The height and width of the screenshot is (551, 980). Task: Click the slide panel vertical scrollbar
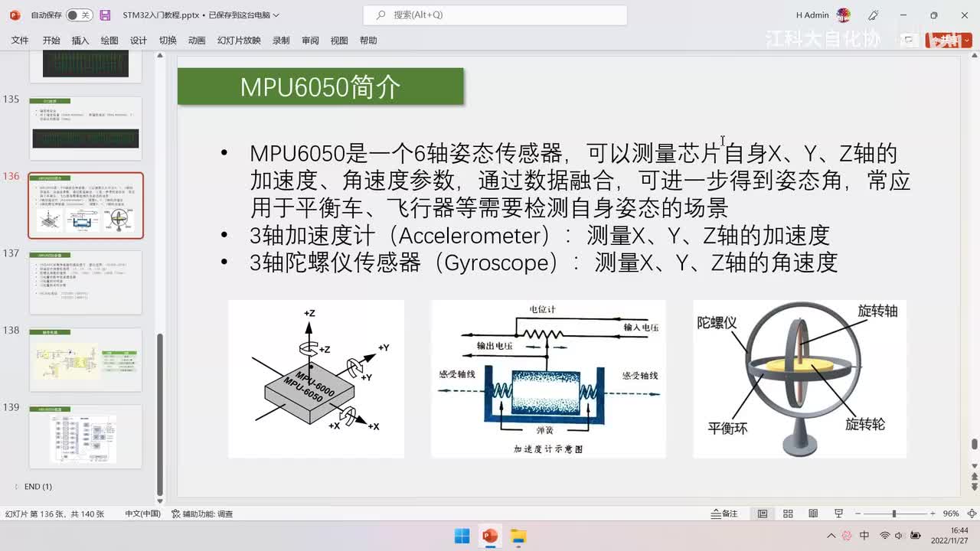160,413
